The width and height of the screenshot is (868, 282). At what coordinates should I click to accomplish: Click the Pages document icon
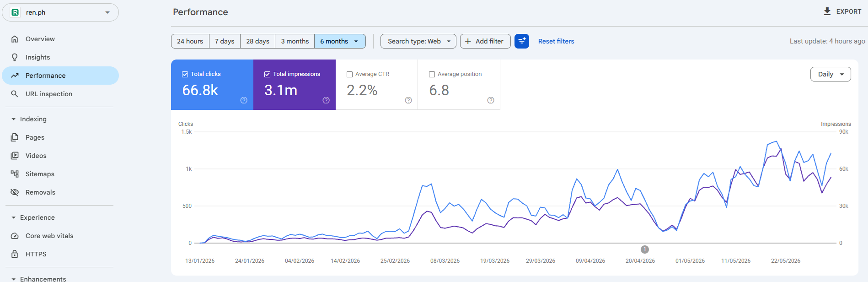15,137
